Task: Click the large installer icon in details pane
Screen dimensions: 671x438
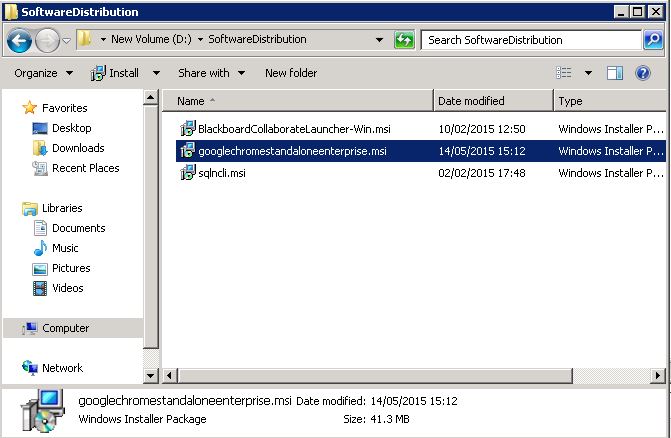Action: coord(43,410)
